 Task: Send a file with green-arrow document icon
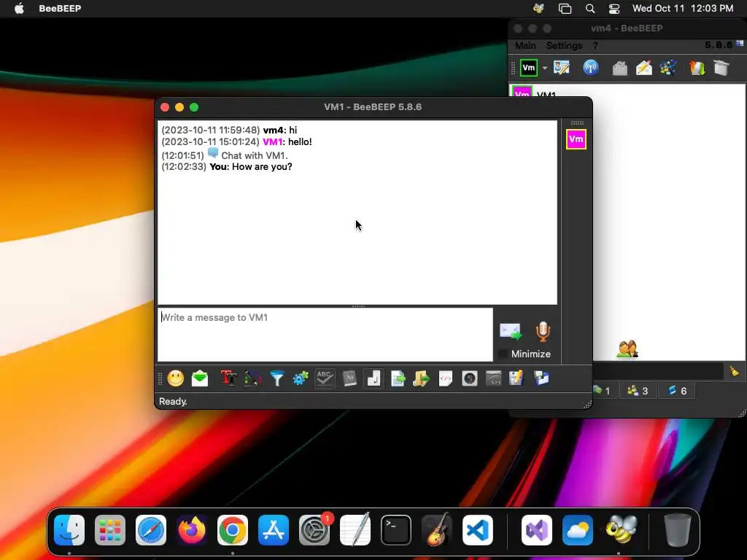pos(398,378)
